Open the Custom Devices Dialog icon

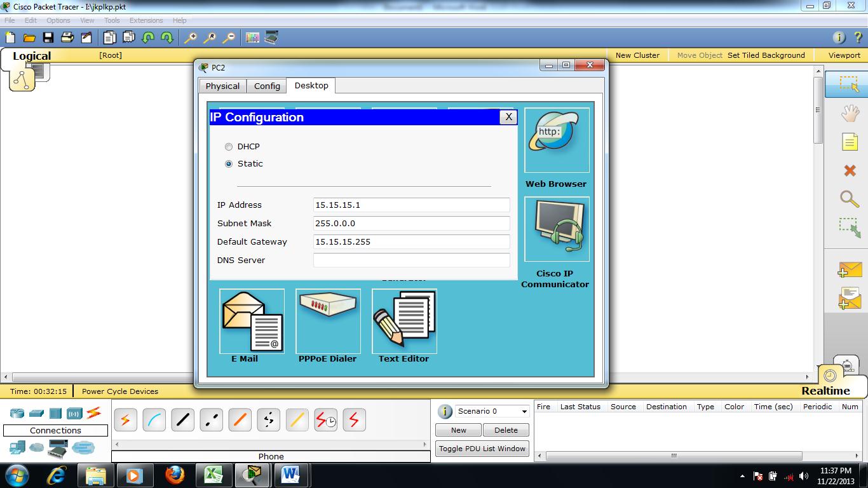[271, 37]
